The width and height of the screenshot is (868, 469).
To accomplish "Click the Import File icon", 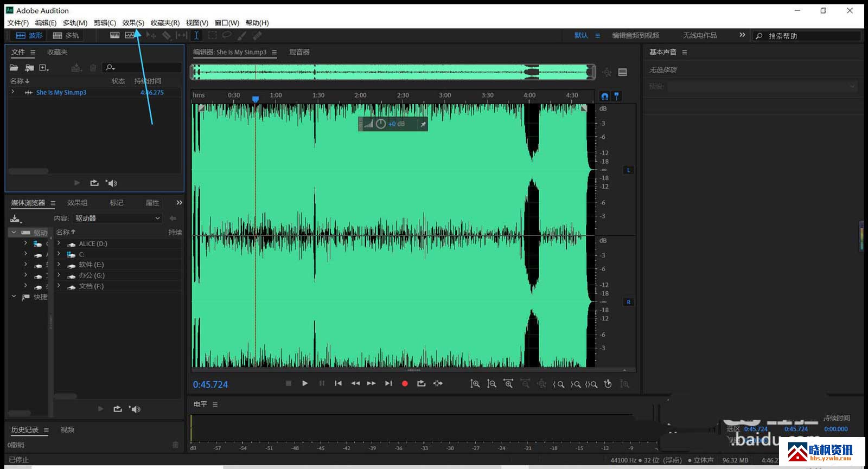I will (x=29, y=67).
